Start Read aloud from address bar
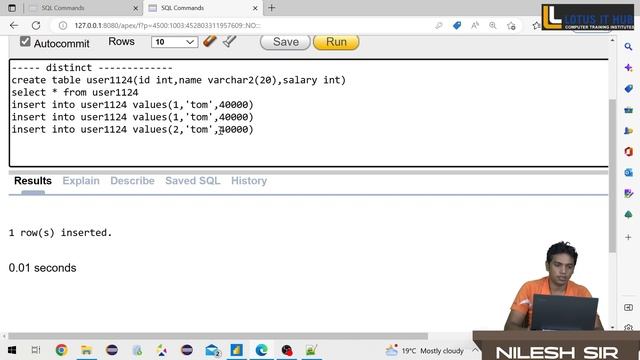 475,25
